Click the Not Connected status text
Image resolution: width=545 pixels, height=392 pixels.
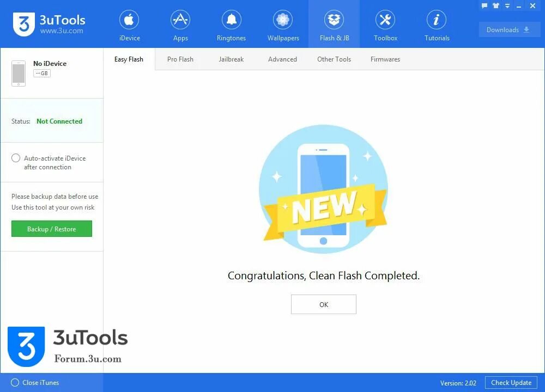[59, 121]
